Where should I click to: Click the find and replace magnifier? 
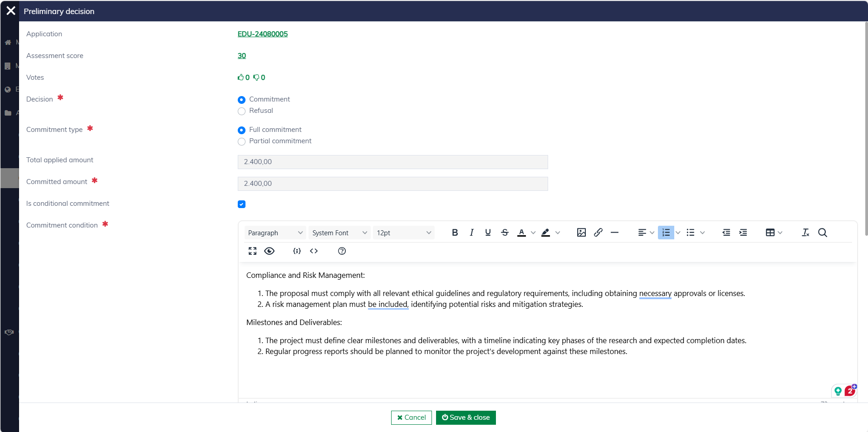tap(822, 233)
